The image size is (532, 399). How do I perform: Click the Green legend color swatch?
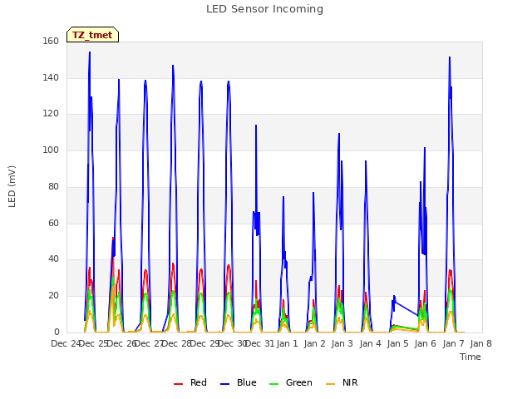(273, 384)
